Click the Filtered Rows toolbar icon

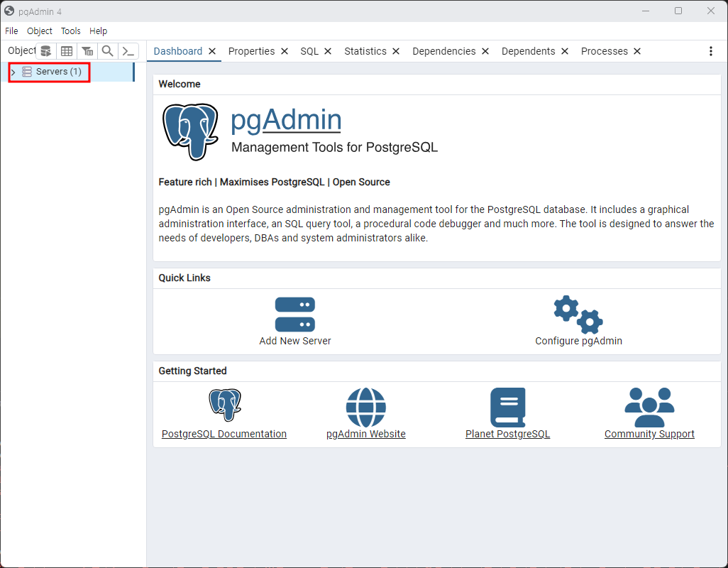[87, 51]
